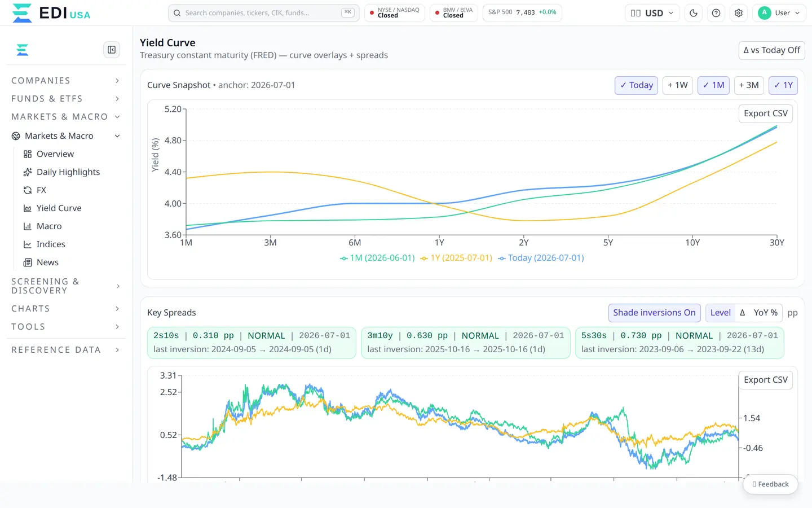This screenshot has width=812, height=508.
Task: Click NYSE / NASDAQ Closed status indicator
Action: click(x=395, y=13)
